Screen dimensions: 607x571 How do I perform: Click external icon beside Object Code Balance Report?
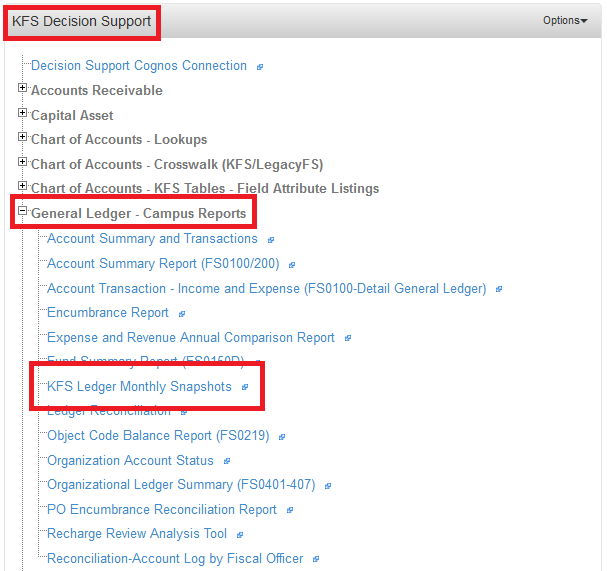(282, 437)
